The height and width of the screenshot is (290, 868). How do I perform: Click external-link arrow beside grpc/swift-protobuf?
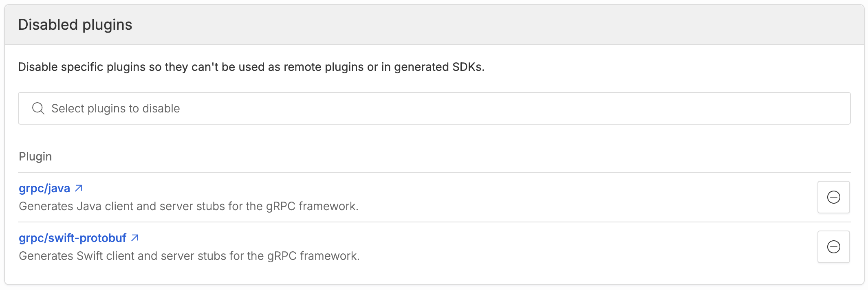click(x=135, y=238)
